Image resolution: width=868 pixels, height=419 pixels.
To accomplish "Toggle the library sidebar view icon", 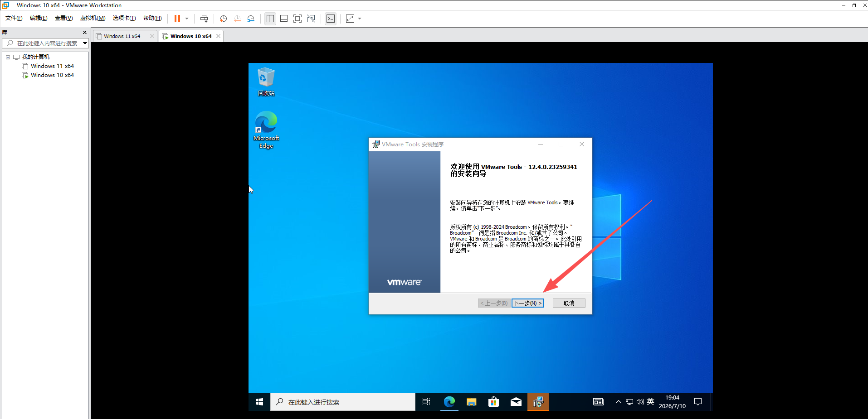I will coord(270,19).
